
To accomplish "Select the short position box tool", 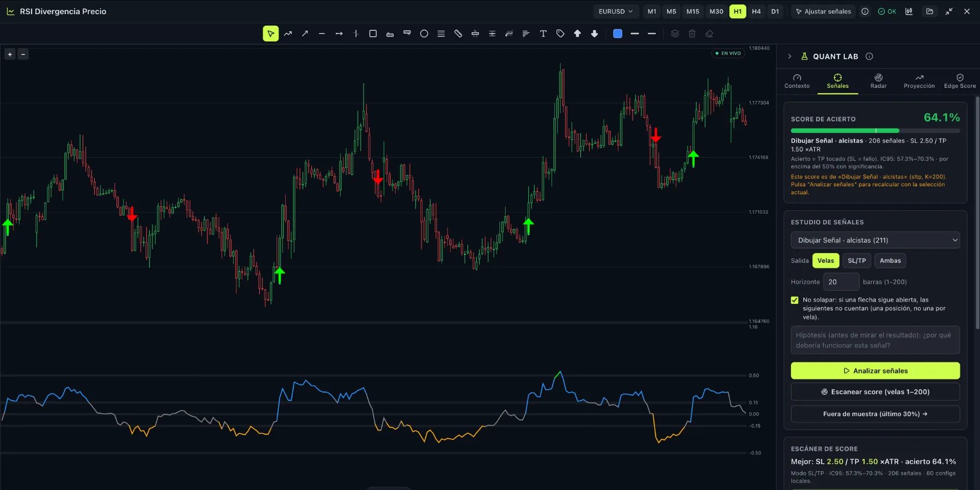I will 407,34.
